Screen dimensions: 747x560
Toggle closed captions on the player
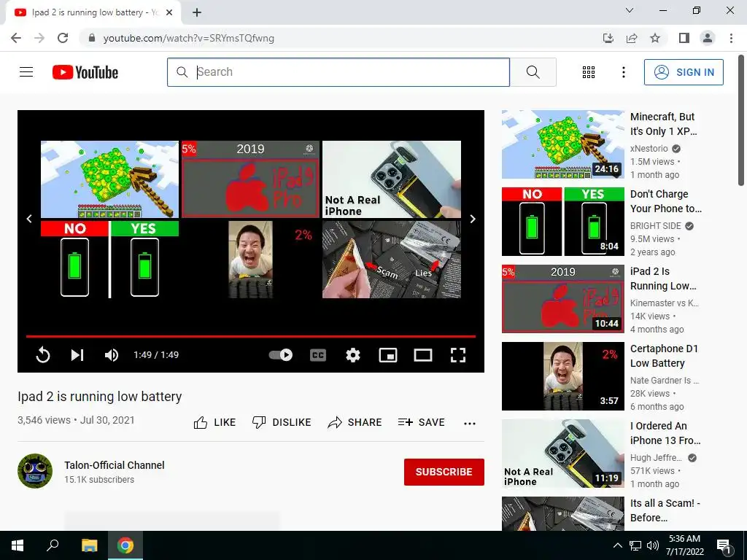(318, 355)
